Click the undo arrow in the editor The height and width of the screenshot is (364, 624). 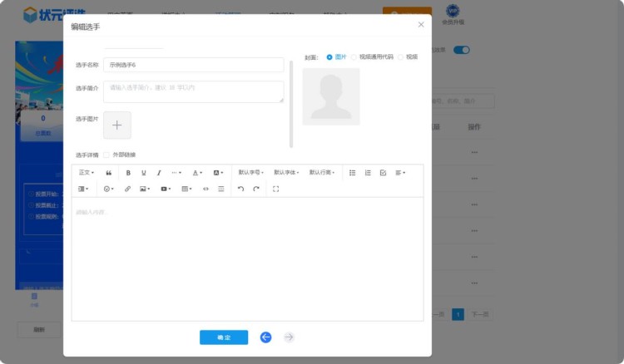(240, 189)
